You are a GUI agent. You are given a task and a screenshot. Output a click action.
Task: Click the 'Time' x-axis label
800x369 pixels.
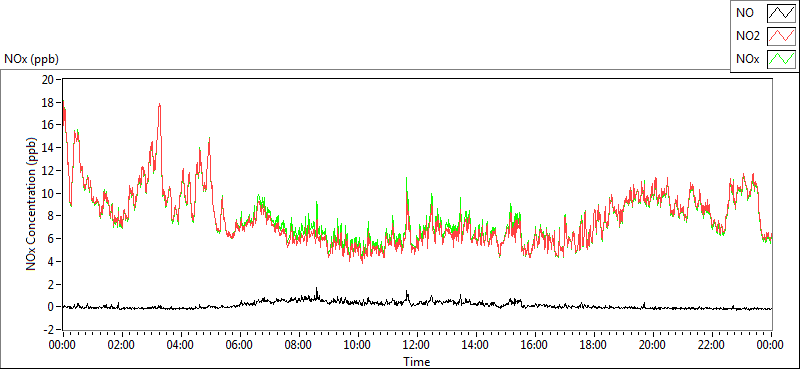click(x=417, y=362)
